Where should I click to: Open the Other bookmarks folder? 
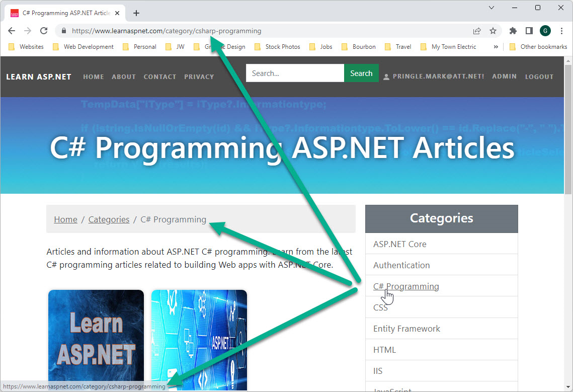point(538,47)
